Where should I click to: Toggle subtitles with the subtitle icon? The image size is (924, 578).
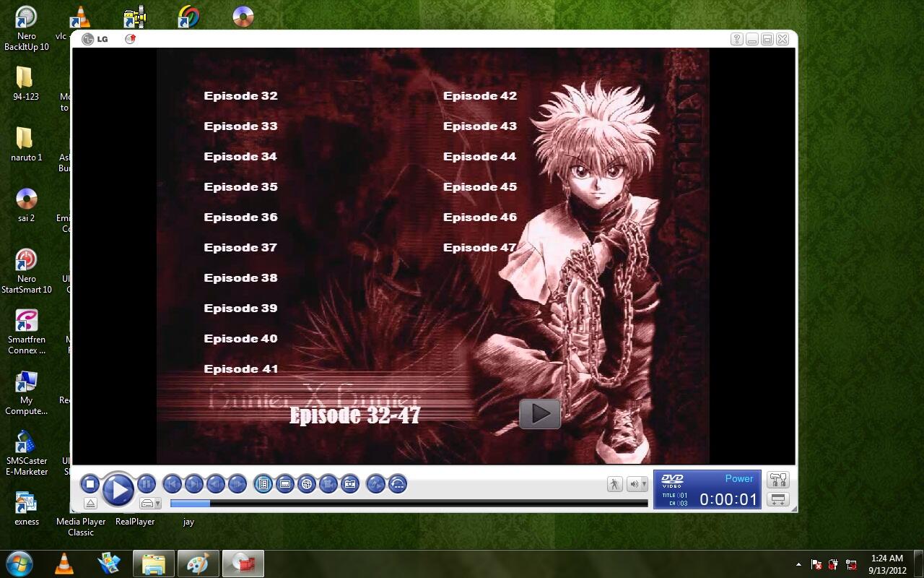tap(285, 484)
